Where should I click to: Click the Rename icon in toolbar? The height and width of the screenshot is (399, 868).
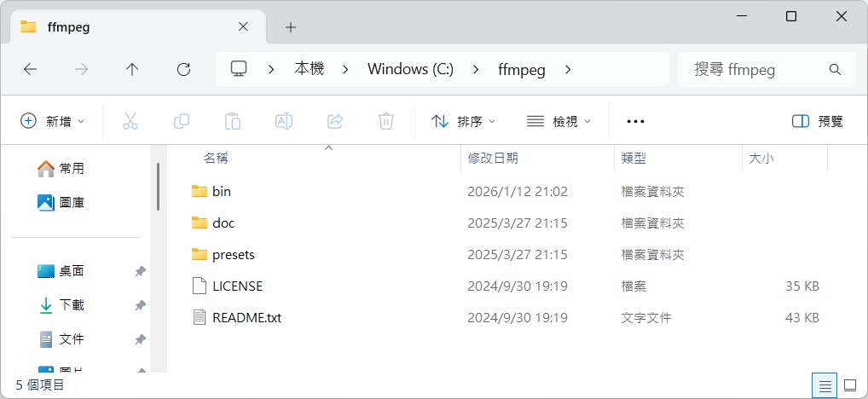[284, 121]
